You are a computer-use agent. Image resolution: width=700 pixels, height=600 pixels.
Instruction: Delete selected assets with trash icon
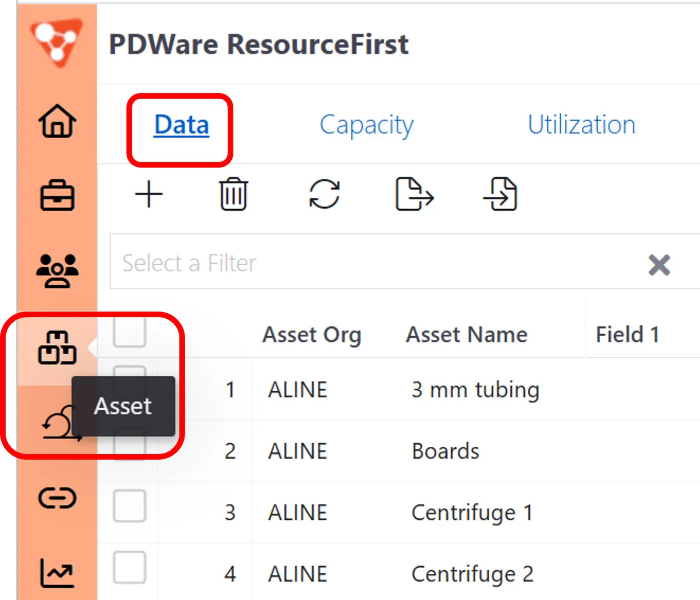pyautogui.click(x=234, y=194)
